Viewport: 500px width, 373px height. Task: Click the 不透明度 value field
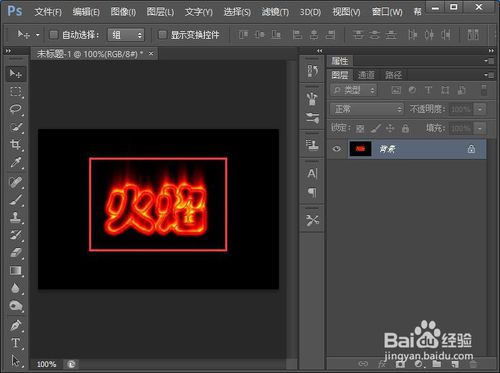461,109
